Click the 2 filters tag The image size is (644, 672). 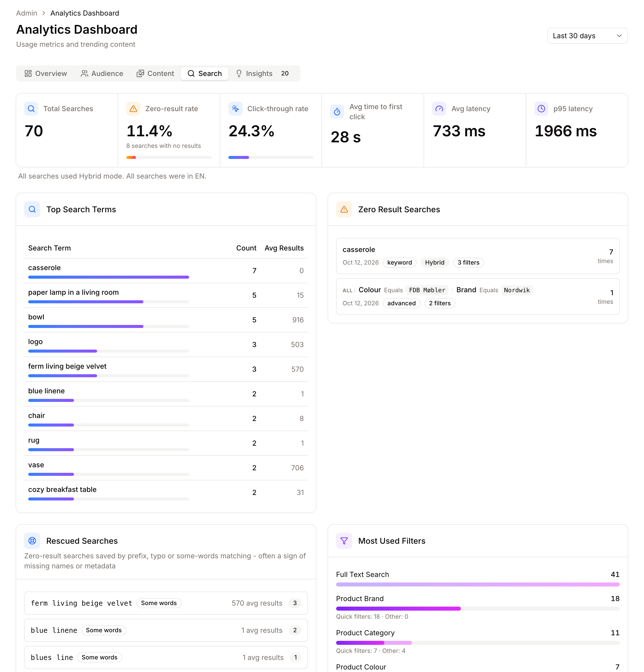(x=440, y=303)
